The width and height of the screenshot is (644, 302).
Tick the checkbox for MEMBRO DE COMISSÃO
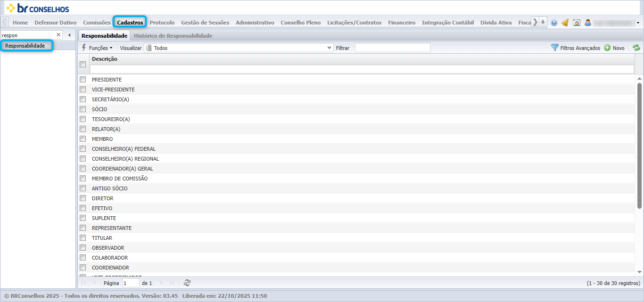[83, 178]
